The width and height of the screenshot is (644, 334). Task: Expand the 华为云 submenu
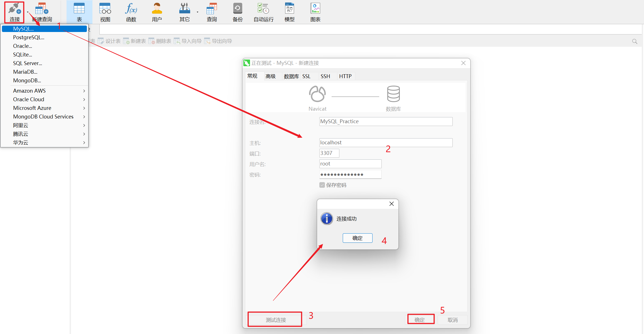pos(84,143)
